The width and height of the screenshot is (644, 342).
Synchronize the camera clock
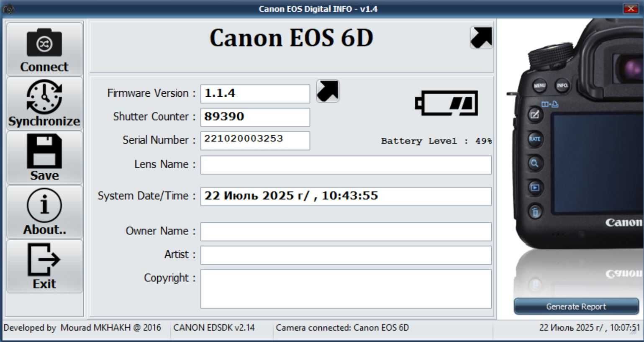[44, 103]
